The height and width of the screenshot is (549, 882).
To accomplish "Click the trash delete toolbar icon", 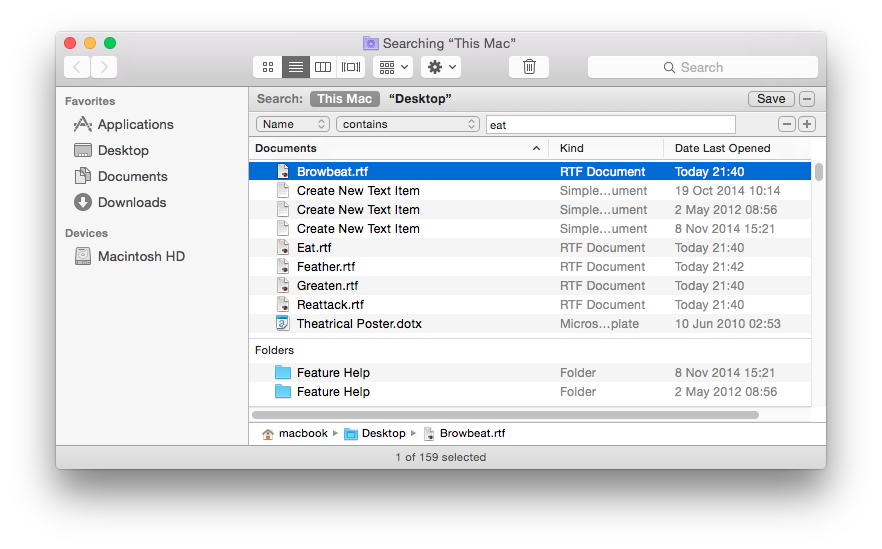I will pyautogui.click(x=529, y=67).
